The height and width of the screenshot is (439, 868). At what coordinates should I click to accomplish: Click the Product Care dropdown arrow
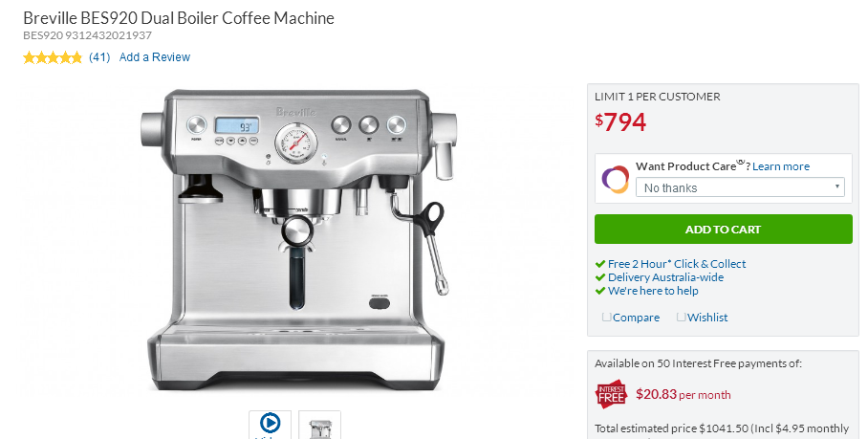coord(837,187)
